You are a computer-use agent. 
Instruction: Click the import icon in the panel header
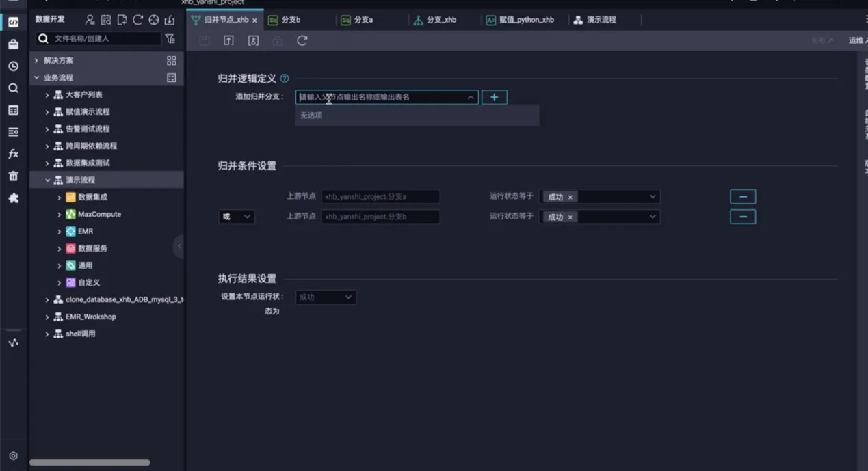pos(169,20)
